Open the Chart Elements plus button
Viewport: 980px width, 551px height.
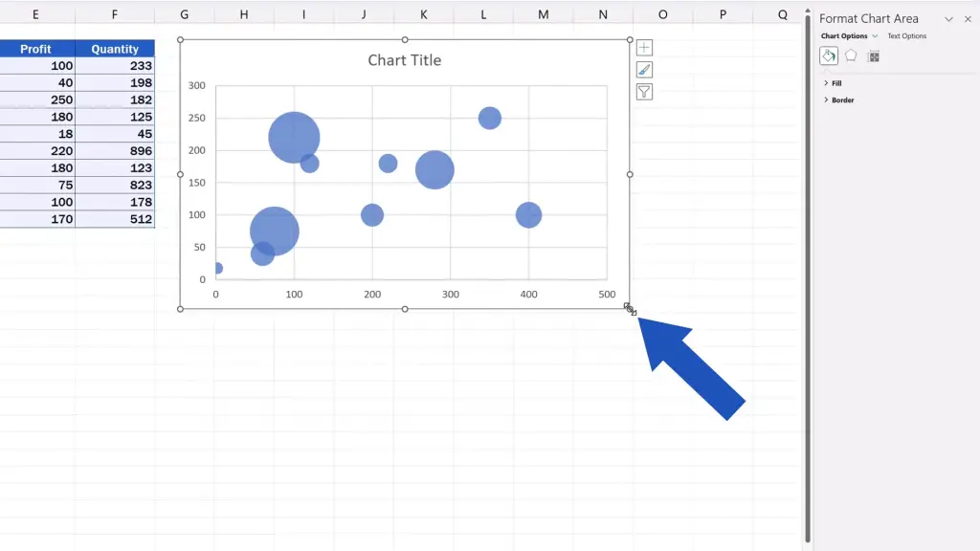(644, 48)
